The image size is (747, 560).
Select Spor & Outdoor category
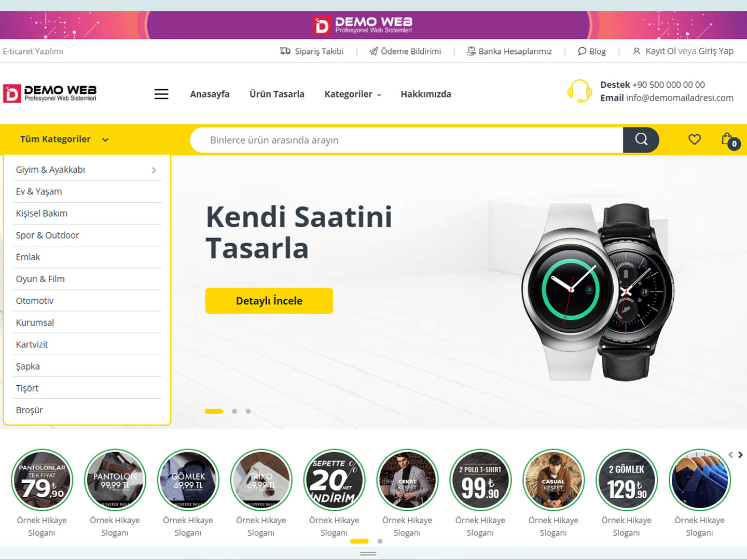[x=47, y=235]
